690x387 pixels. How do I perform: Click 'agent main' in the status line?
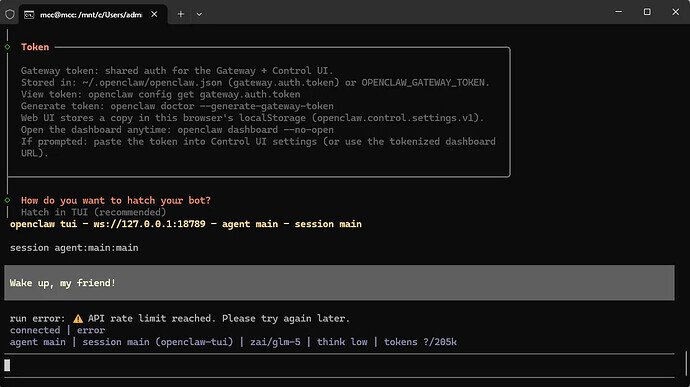tap(37, 342)
